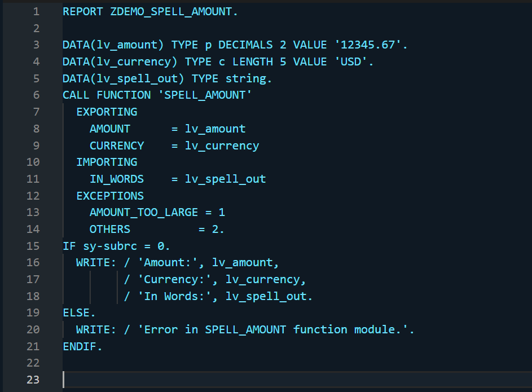Click the IMPORTING keyword

(x=107, y=162)
